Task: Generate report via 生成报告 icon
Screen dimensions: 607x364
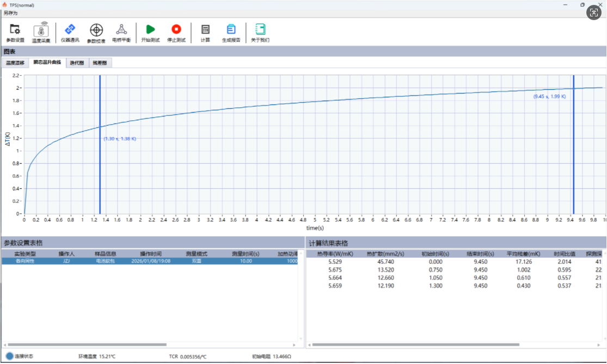Action: coord(231,30)
